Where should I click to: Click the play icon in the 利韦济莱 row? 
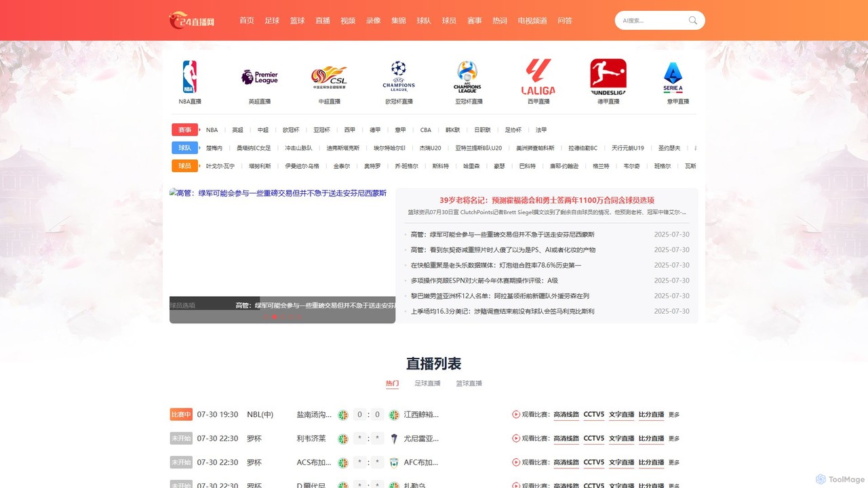pos(516,439)
